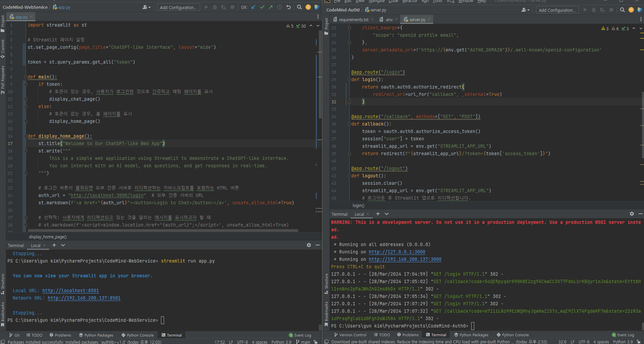Open search everywhere in CodeMind-Auth0 window
The width and height of the screenshot is (644, 344).
pos(622,10)
